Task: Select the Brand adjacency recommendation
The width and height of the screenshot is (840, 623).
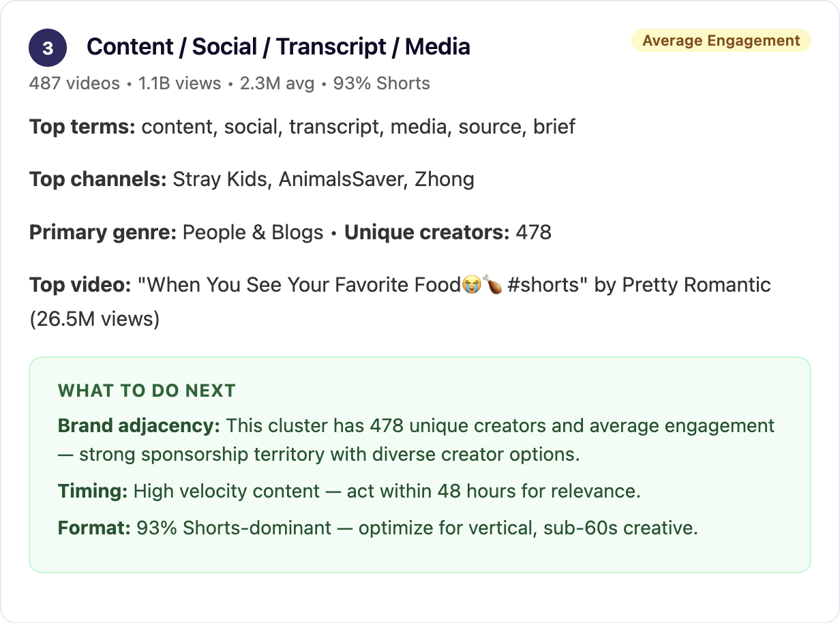Action: coord(416,440)
